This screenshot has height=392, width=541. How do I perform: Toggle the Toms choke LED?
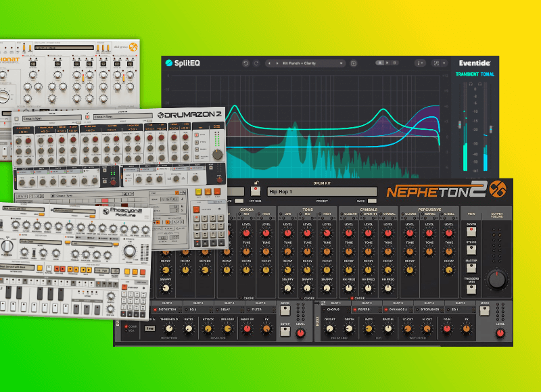[301, 298]
